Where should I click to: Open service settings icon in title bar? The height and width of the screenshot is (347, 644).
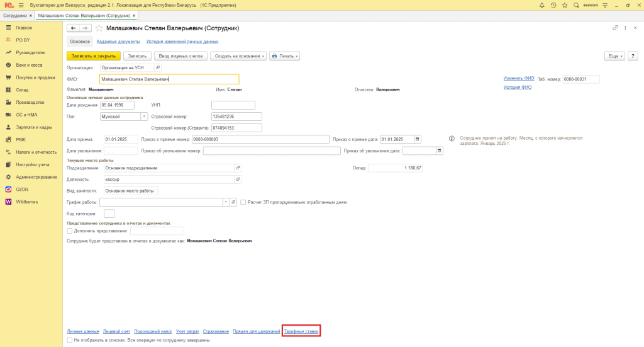[605, 5]
